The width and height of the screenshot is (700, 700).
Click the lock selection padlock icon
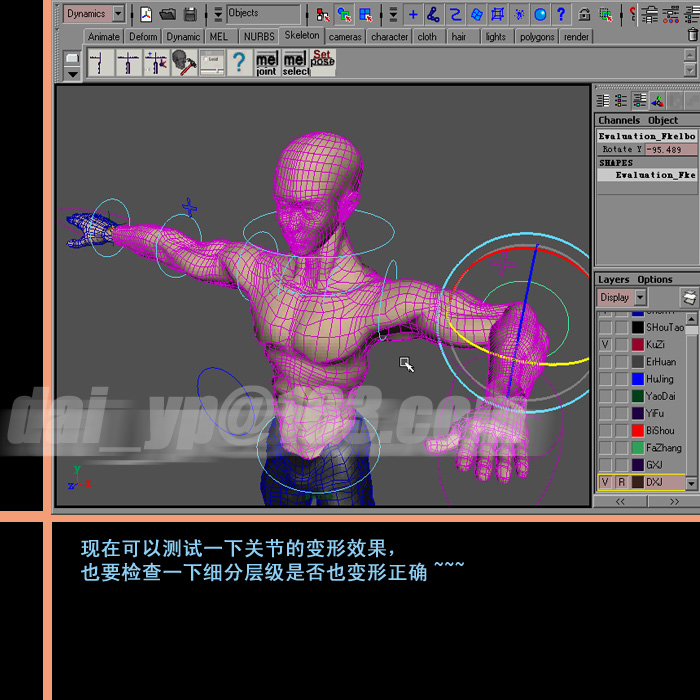[584, 14]
